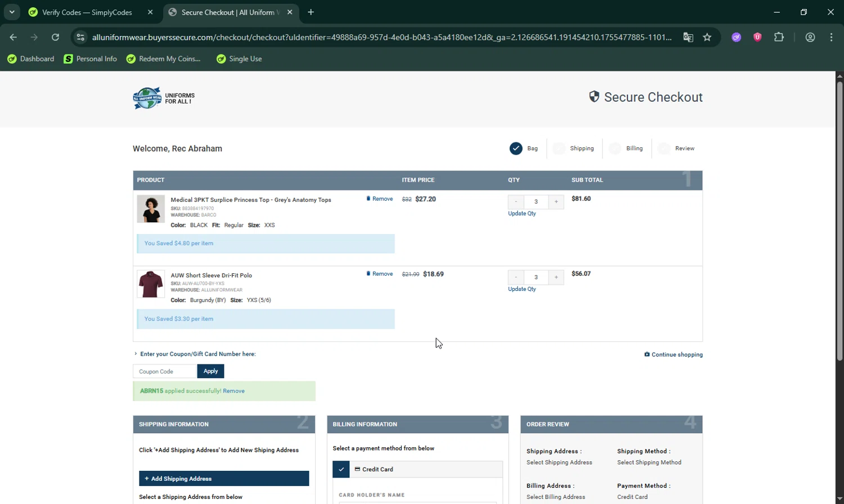Viewport: 844px width, 504px height.
Task: Click the All Uniform Wear logo
Action: [x=164, y=98]
